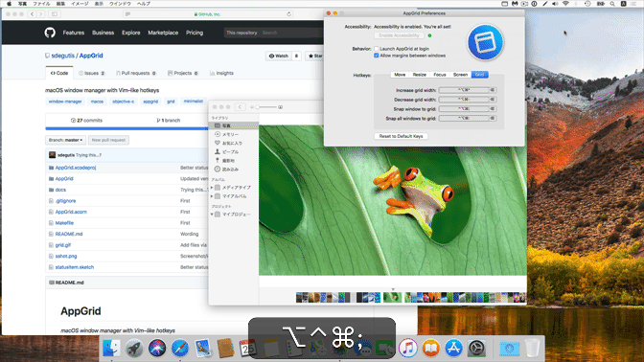644x362 pixels.
Task: Open the Contacts book icon in the Dock
Action: tap(225, 348)
